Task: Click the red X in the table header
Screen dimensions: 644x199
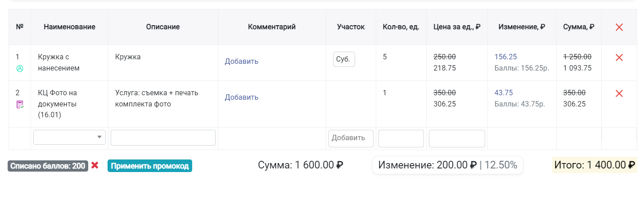Action: click(x=619, y=27)
